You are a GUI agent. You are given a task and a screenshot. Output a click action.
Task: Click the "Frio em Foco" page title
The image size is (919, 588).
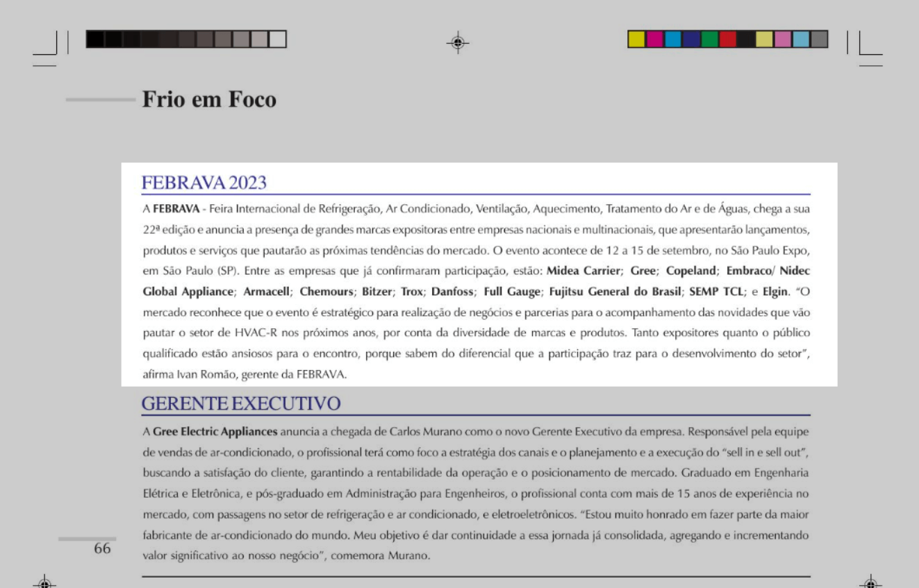point(209,100)
